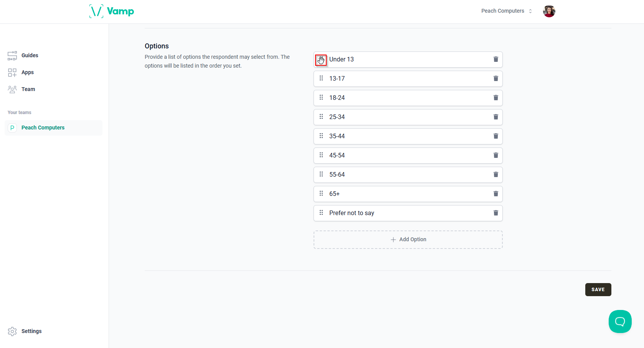Image resolution: width=644 pixels, height=348 pixels.
Task: Grab the drag handle for 13-17
Action: coord(321,78)
